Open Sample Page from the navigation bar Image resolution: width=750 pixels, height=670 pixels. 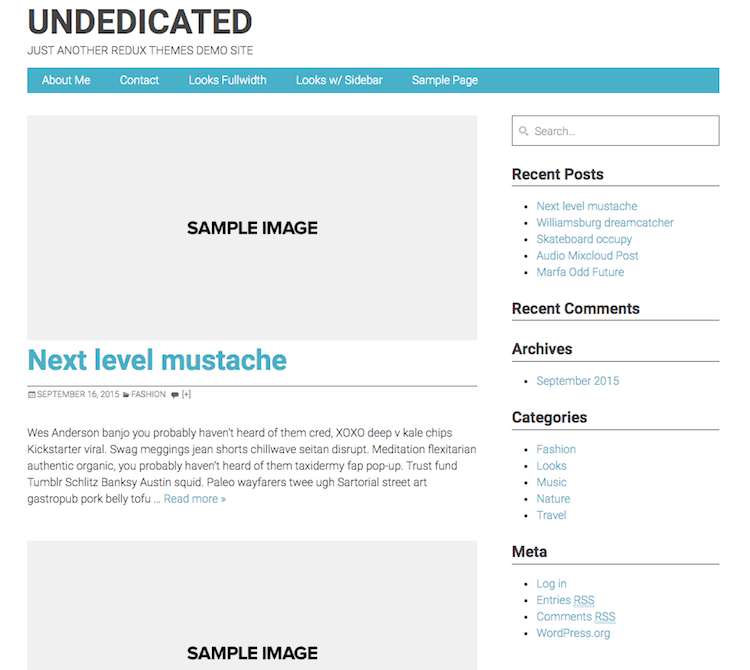pos(444,80)
